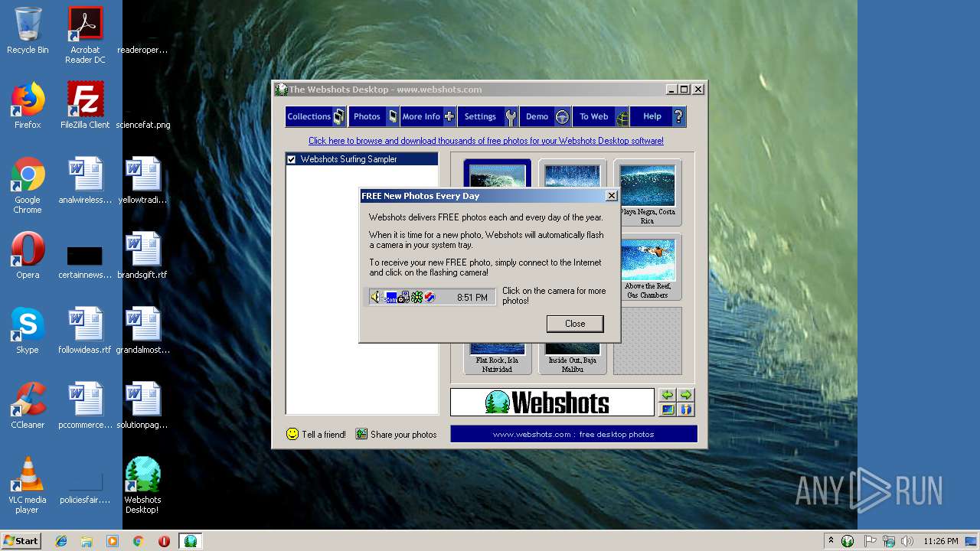Select the Opera desktop icon
Screen dimensions: 980x551
tap(28, 256)
